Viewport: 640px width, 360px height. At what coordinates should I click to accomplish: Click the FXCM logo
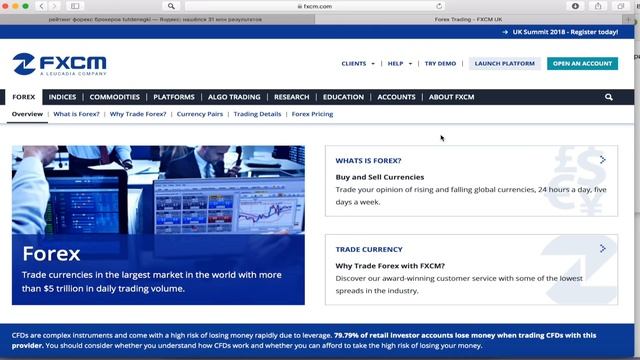click(x=60, y=64)
